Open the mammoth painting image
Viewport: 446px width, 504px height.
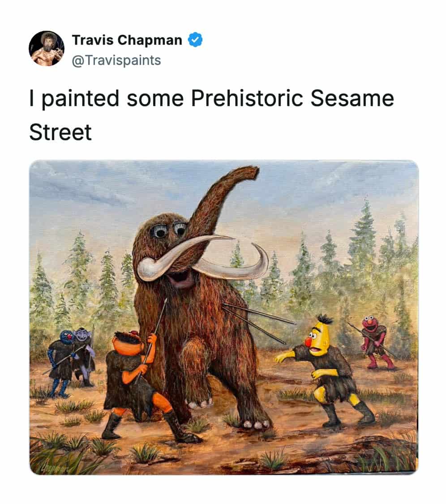coord(224,317)
